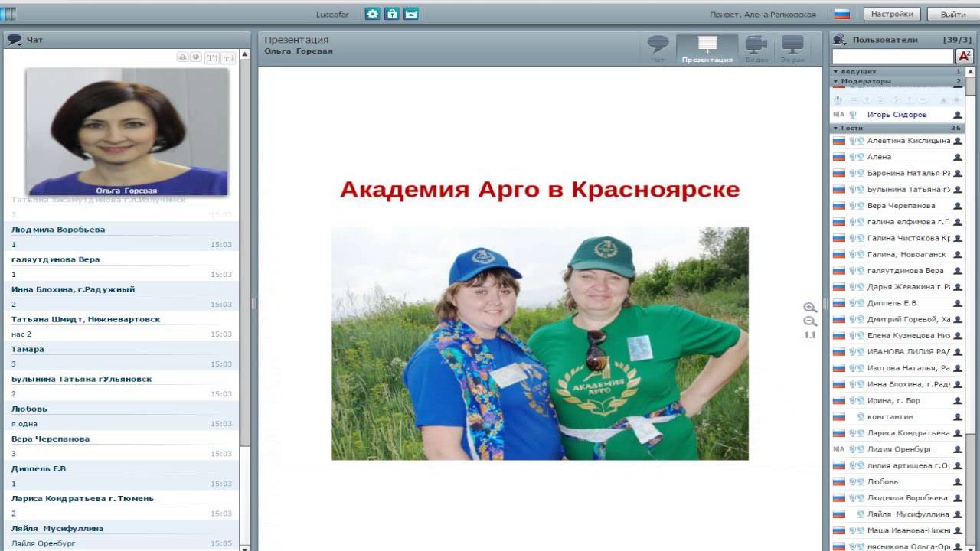The width and height of the screenshot is (980, 551).
Task: Click the 'я одна' chat message
Action: (24, 424)
